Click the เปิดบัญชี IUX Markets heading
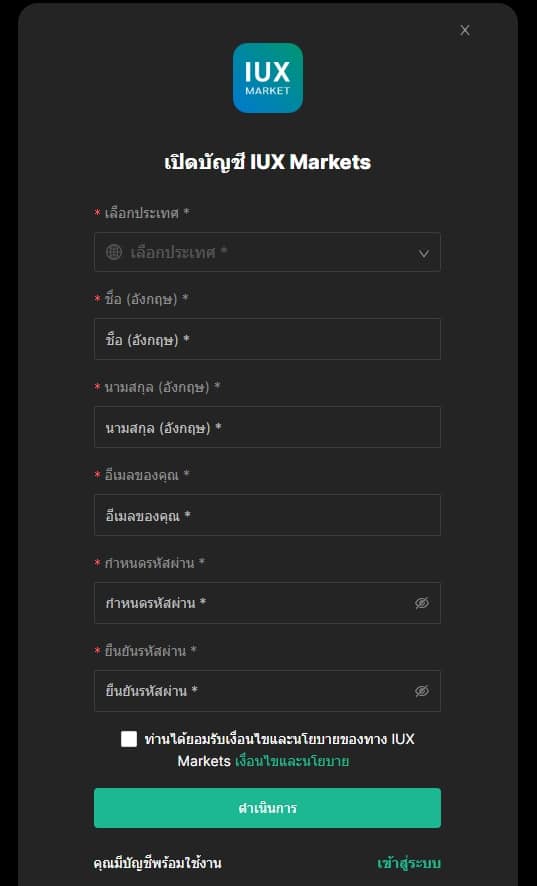This screenshot has height=886, width=537. coord(267,162)
